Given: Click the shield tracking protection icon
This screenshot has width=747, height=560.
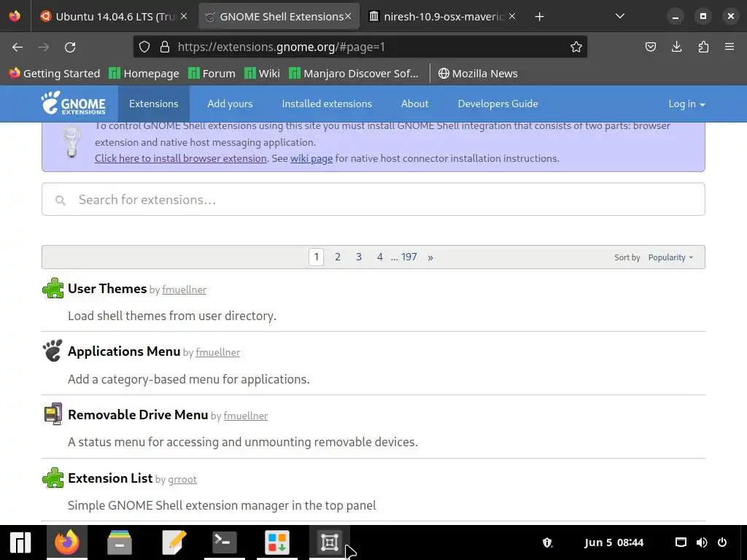Looking at the screenshot, I should 144,47.
